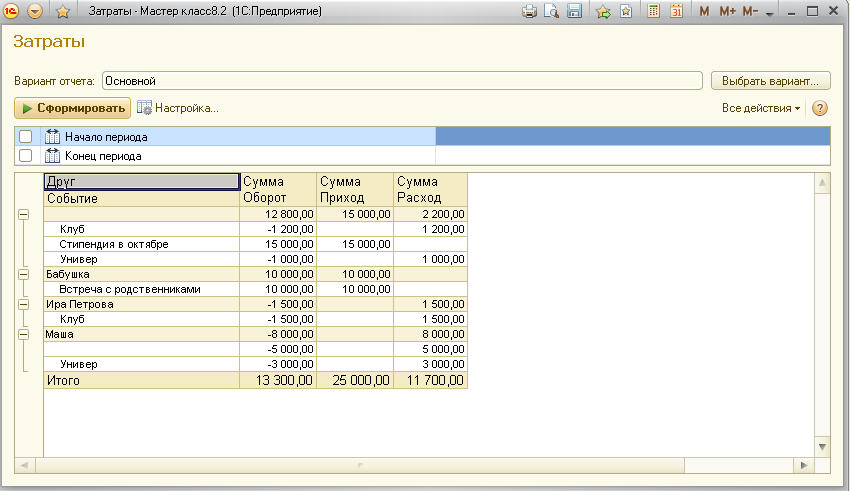Open Help question mark icon
This screenshot has width=850, height=491.
coord(820,108)
